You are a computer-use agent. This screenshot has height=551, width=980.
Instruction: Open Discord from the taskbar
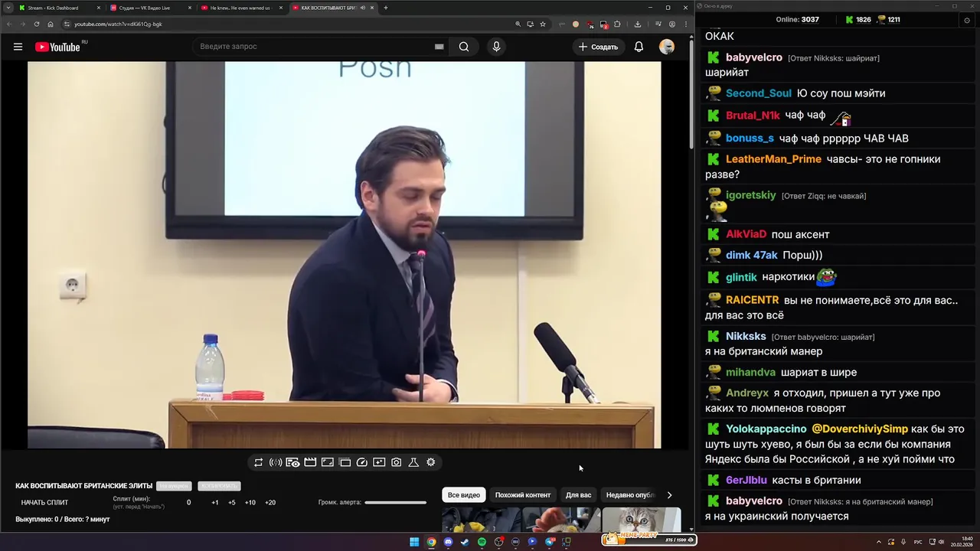[x=448, y=542]
